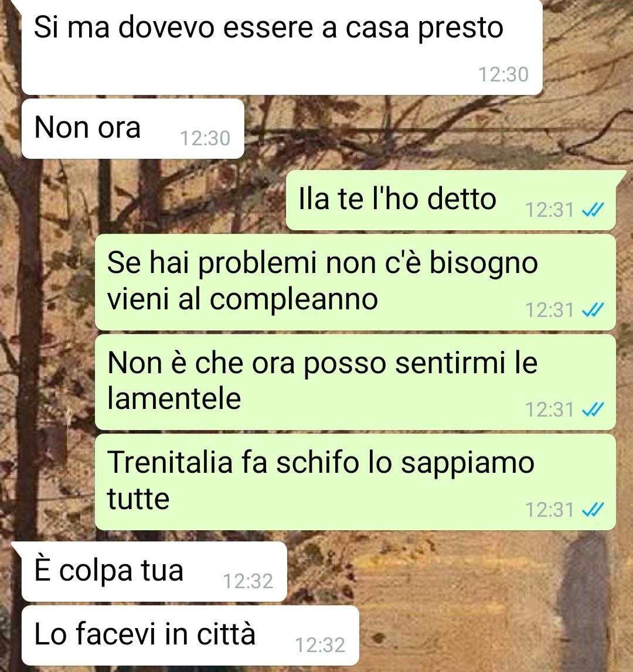The image size is (633, 672).
Task: Tap the 12:30 timestamp next to "Non ora"
Action: (x=205, y=138)
